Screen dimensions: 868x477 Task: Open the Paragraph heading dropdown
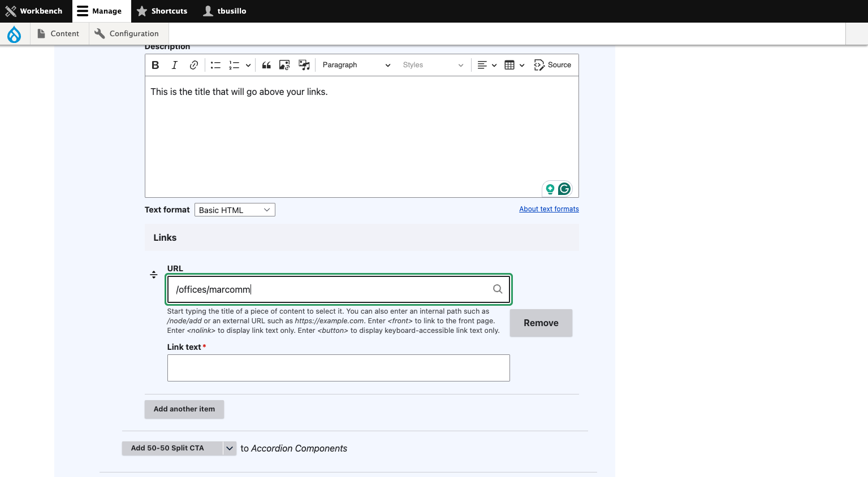(356, 65)
